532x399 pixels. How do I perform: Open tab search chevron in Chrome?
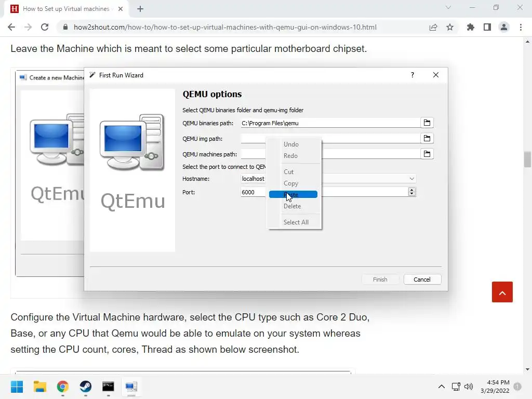[448, 7]
